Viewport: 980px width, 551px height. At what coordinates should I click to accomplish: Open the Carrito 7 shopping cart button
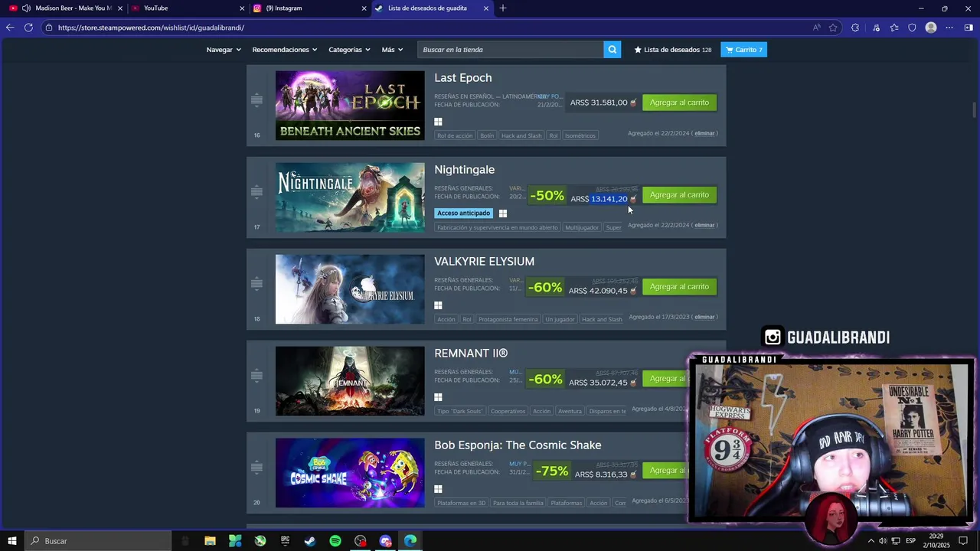743,50
